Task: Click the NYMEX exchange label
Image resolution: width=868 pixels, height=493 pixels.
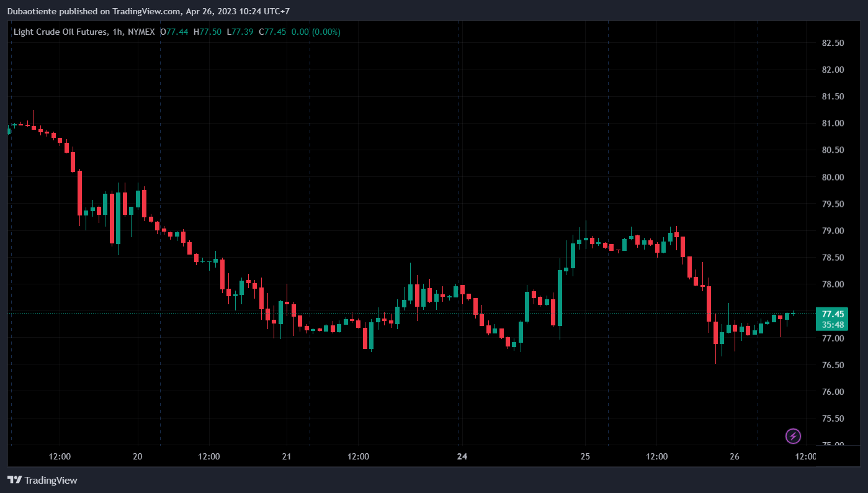Action: click(x=141, y=32)
